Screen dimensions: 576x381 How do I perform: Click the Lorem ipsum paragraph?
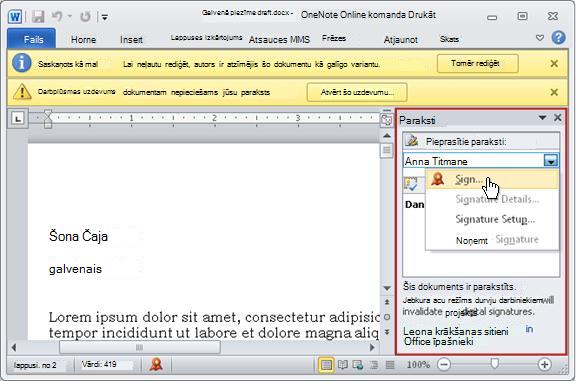[x=214, y=325]
